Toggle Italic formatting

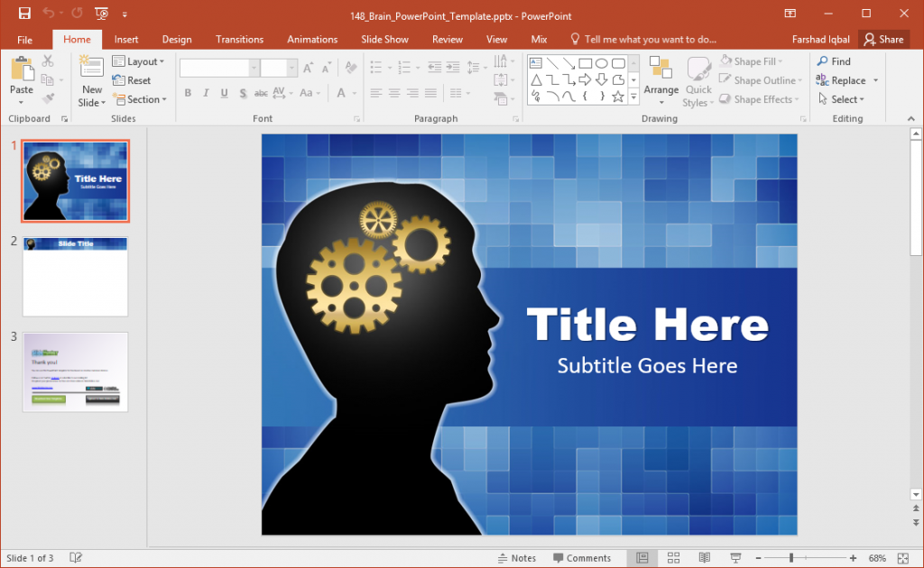click(205, 93)
